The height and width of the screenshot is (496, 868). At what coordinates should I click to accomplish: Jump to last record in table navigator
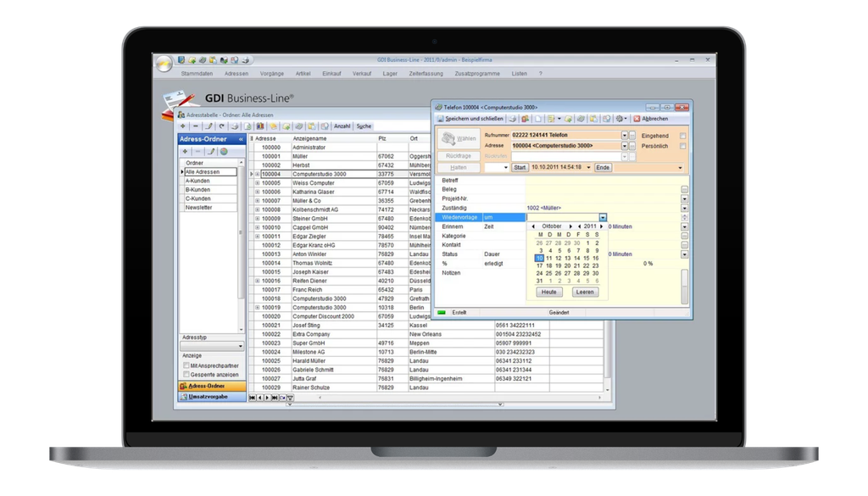(275, 398)
